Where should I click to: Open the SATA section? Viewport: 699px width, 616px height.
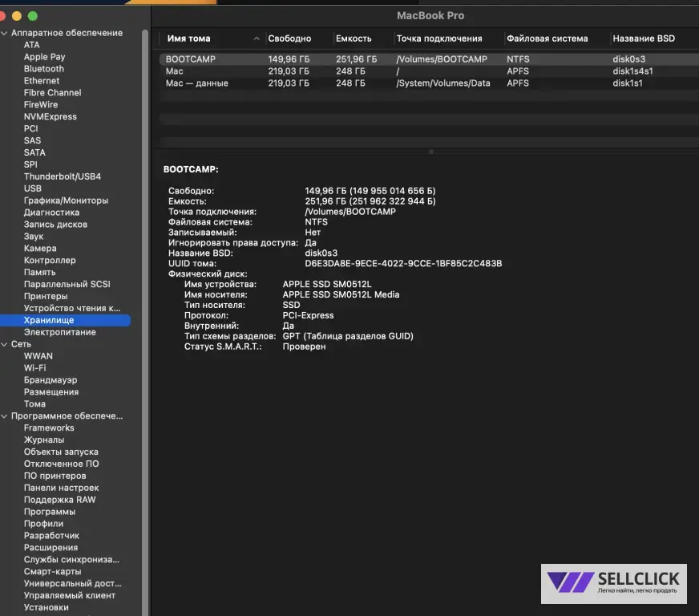click(x=34, y=152)
